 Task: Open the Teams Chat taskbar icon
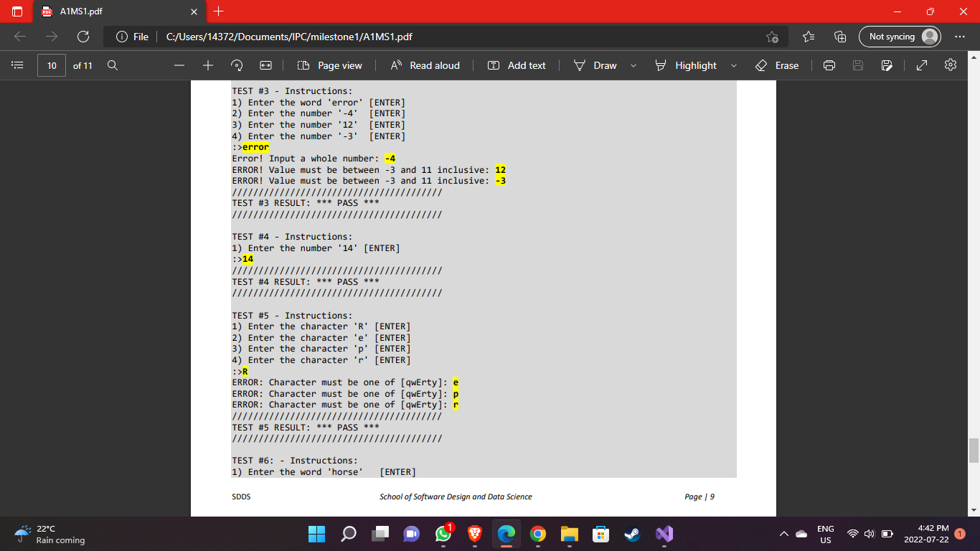click(412, 534)
